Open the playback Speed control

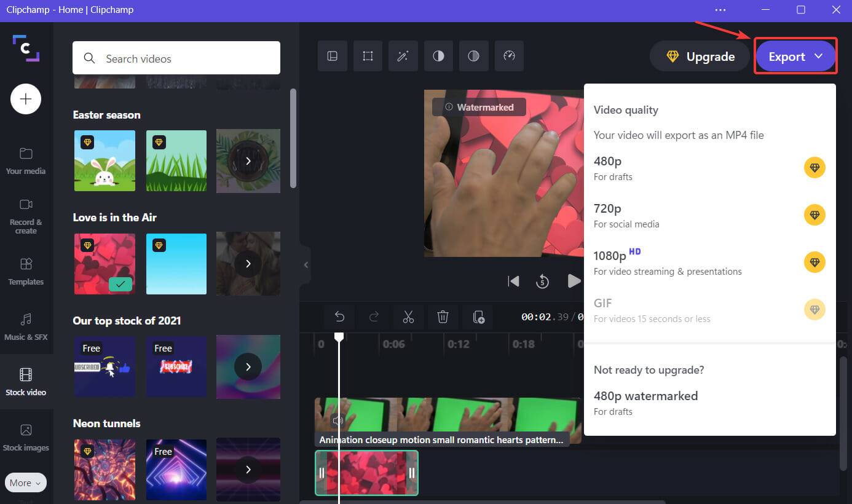click(x=509, y=56)
